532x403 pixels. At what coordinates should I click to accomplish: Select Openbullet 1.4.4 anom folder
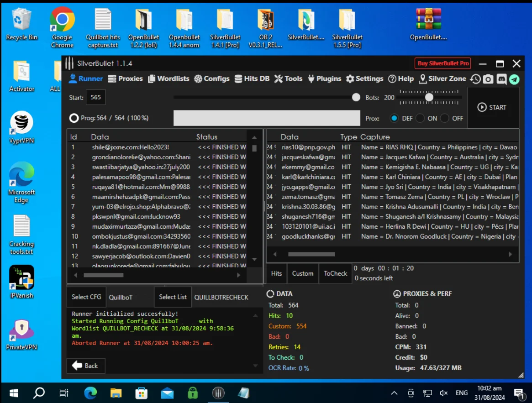(184, 28)
